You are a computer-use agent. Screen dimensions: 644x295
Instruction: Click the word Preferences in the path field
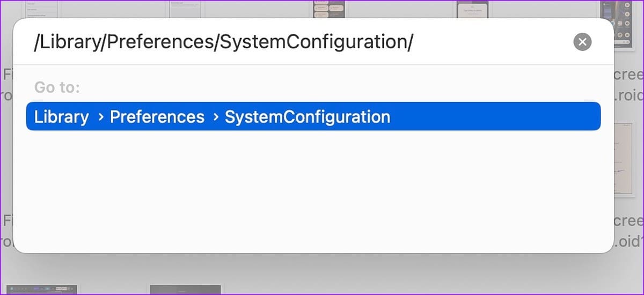click(160, 42)
